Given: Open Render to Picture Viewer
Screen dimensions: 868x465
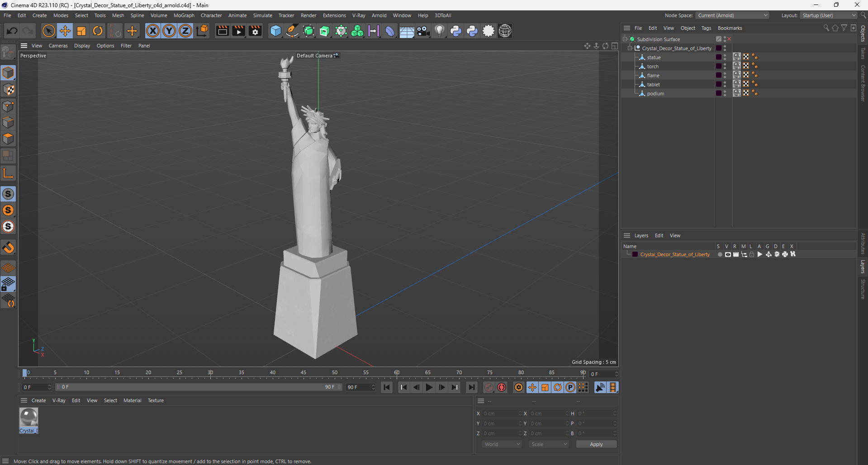Looking at the screenshot, I should click(x=238, y=31).
